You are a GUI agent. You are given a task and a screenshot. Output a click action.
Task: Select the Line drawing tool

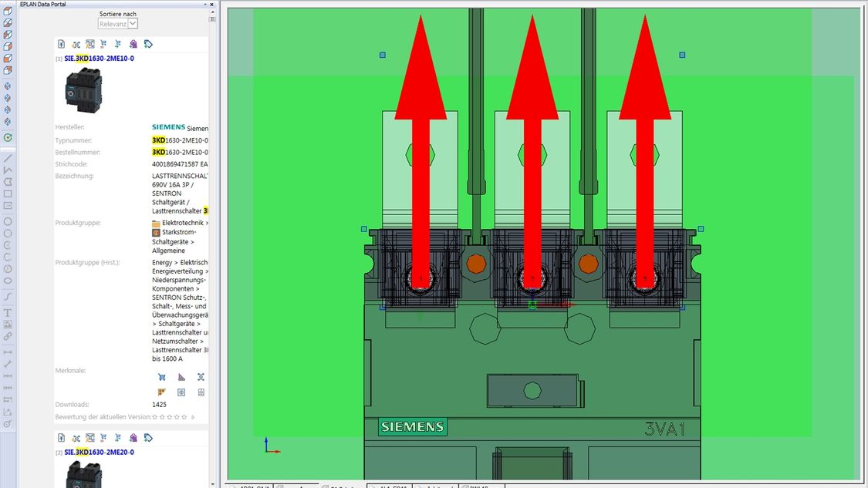8,158
